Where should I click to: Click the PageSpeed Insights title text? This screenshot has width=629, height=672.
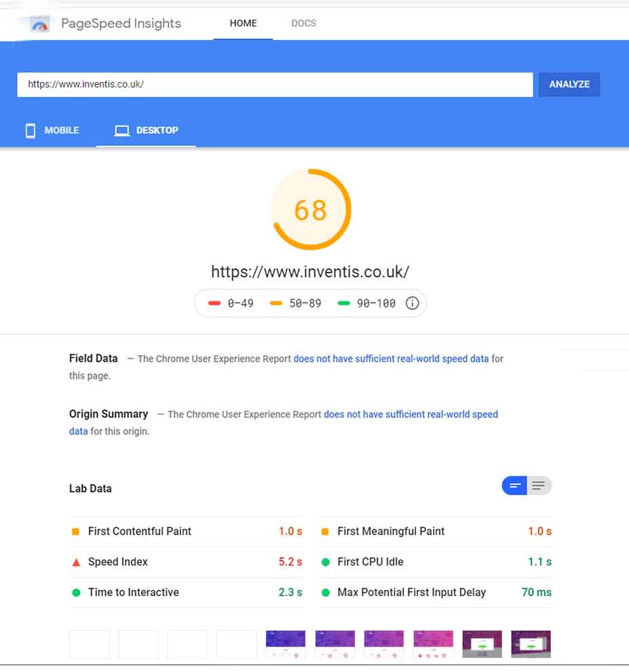point(121,23)
